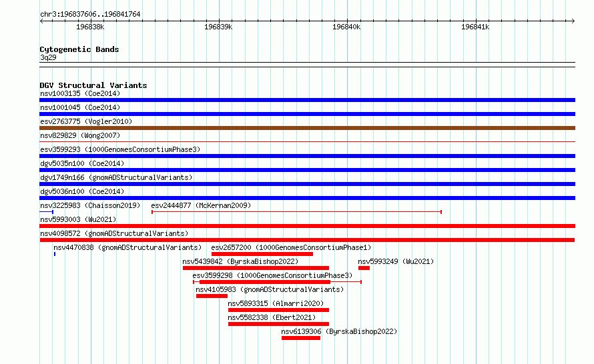This screenshot has height=364, width=594.
Task: Select nsv4098572 (gnomADStructuralVariants) label
Action: point(114,233)
